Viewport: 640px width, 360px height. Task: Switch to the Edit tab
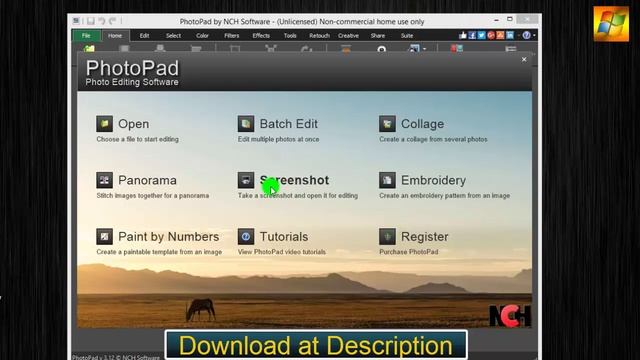click(144, 36)
